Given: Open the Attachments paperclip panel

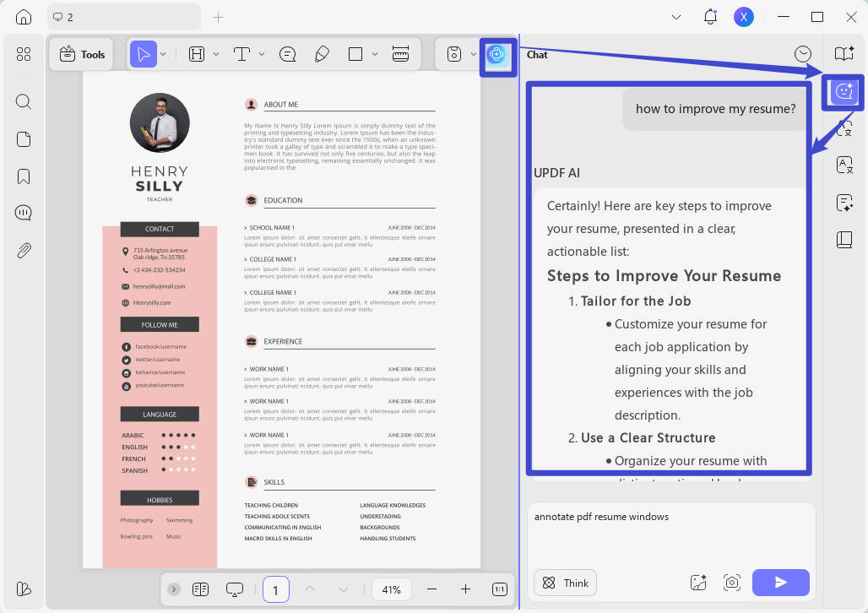Looking at the screenshot, I should [x=24, y=250].
